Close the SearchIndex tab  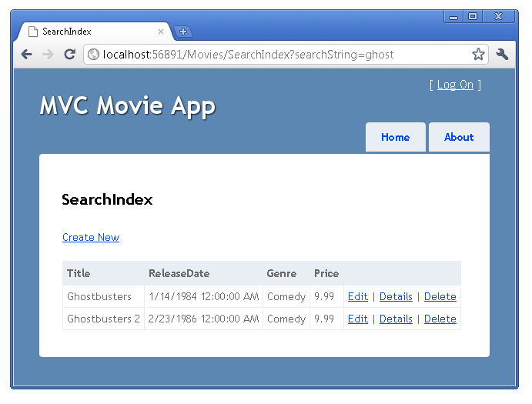point(161,32)
